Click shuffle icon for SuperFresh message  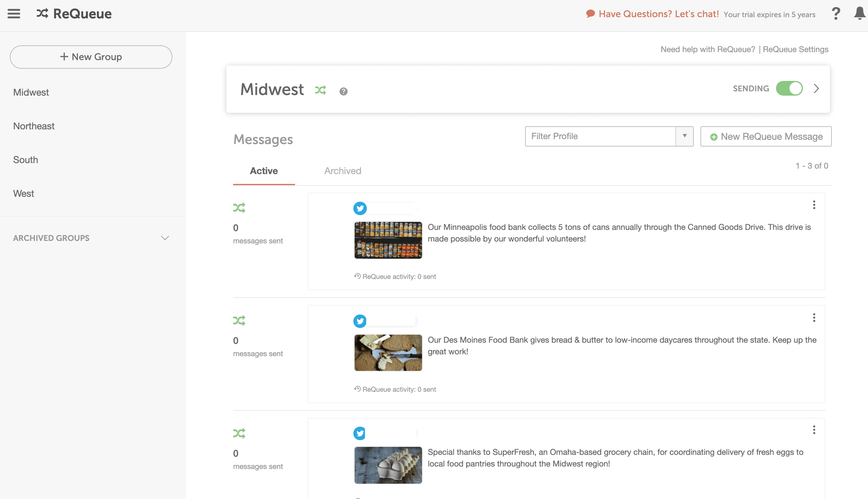[239, 433]
